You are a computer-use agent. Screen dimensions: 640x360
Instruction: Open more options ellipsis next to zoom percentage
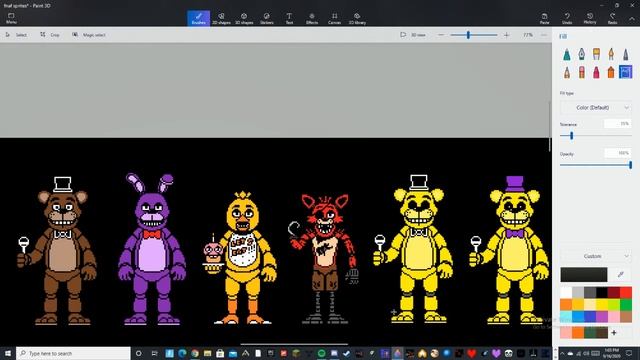tap(544, 35)
